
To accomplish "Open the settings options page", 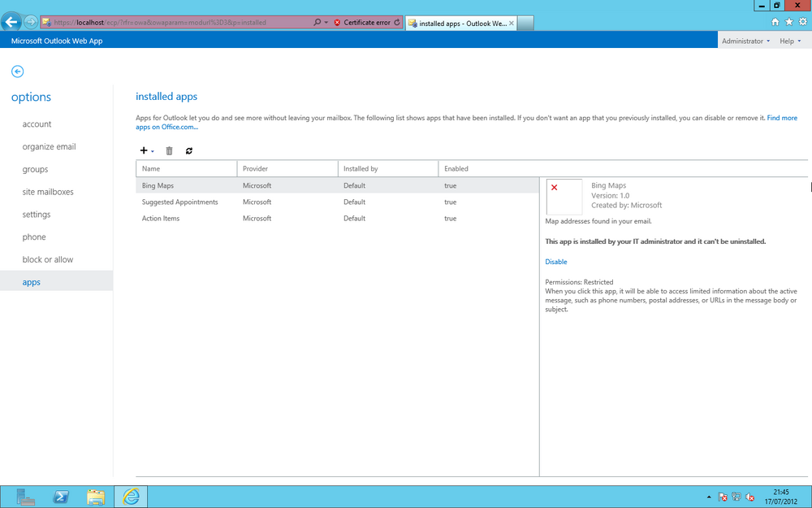I will tap(37, 215).
